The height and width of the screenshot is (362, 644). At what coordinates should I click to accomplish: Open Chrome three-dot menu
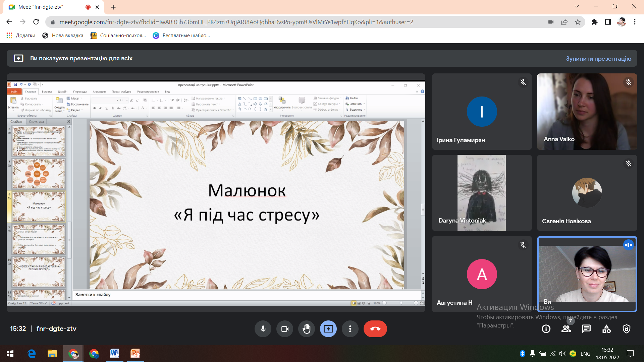point(635,22)
